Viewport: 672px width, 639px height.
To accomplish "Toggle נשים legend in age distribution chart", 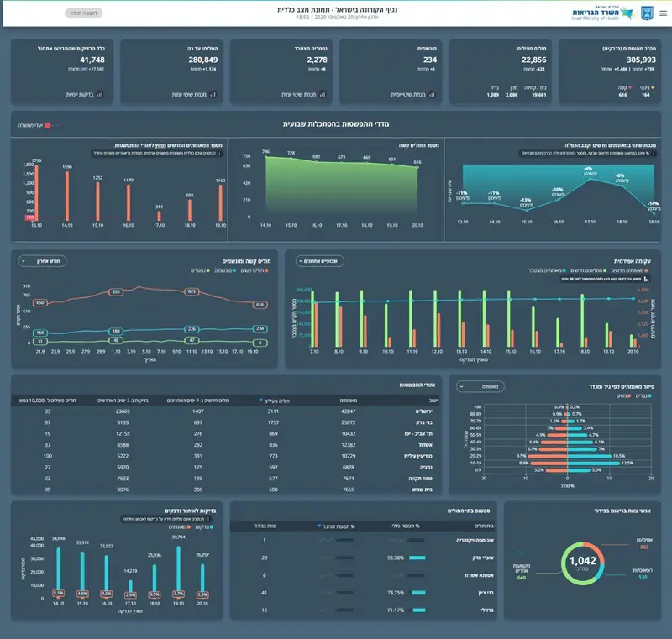I will tap(623, 395).
